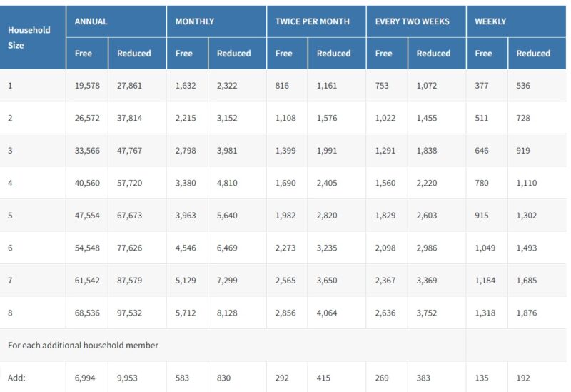
Task: Select the cell containing 57,720
Action: (129, 184)
